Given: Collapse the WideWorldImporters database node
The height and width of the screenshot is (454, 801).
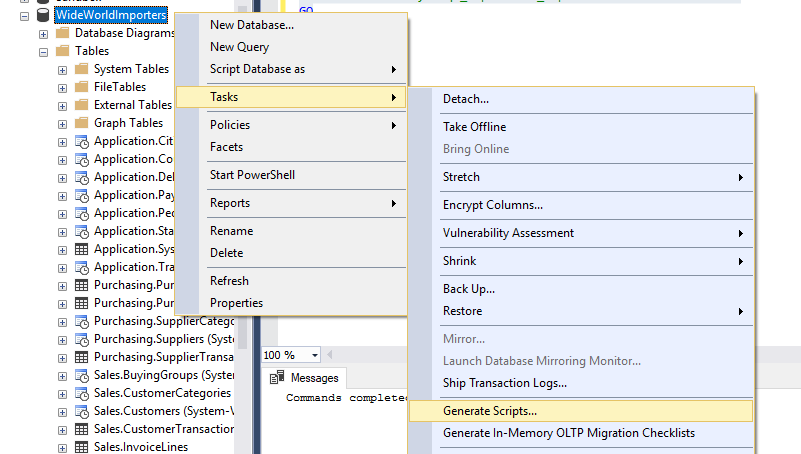Looking at the screenshot, I should [x=25, y=15].
